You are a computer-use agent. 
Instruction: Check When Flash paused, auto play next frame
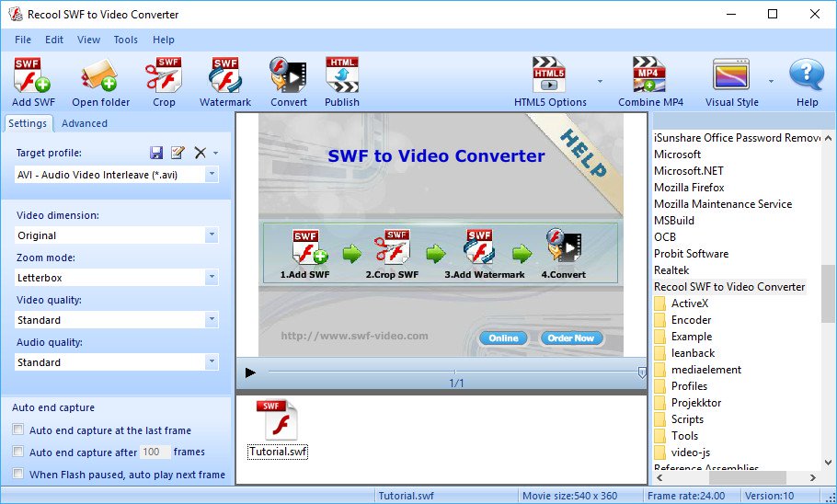click(x=18, y=474)
